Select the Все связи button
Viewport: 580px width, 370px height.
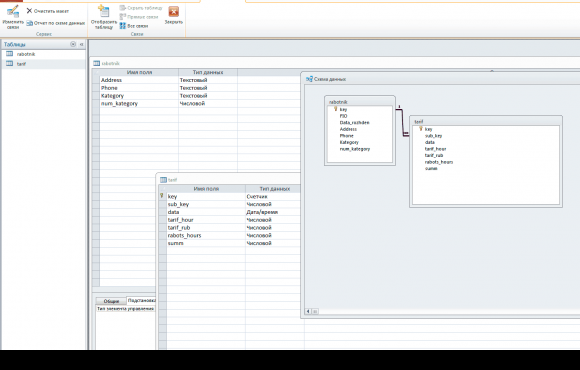point(134,26)
